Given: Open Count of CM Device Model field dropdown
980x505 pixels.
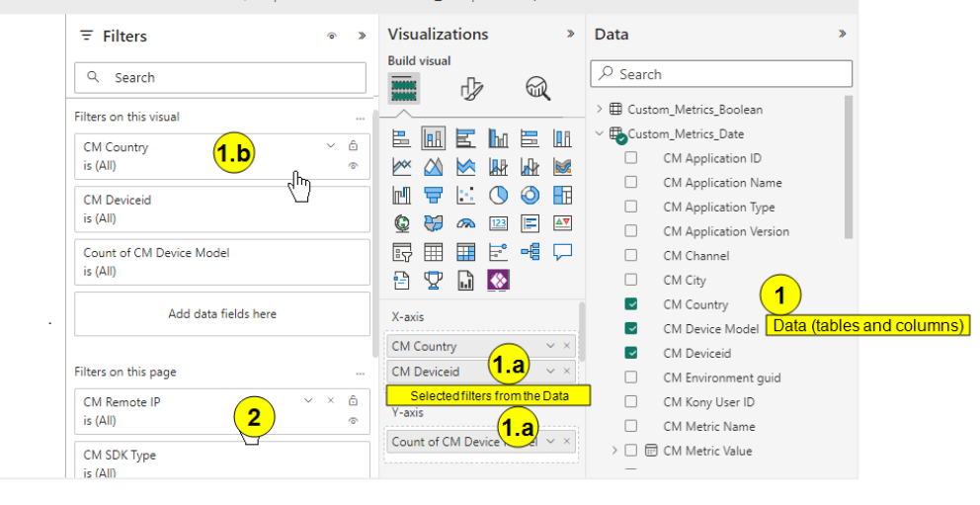Looking at the screenshot, I should pos(550,441).
